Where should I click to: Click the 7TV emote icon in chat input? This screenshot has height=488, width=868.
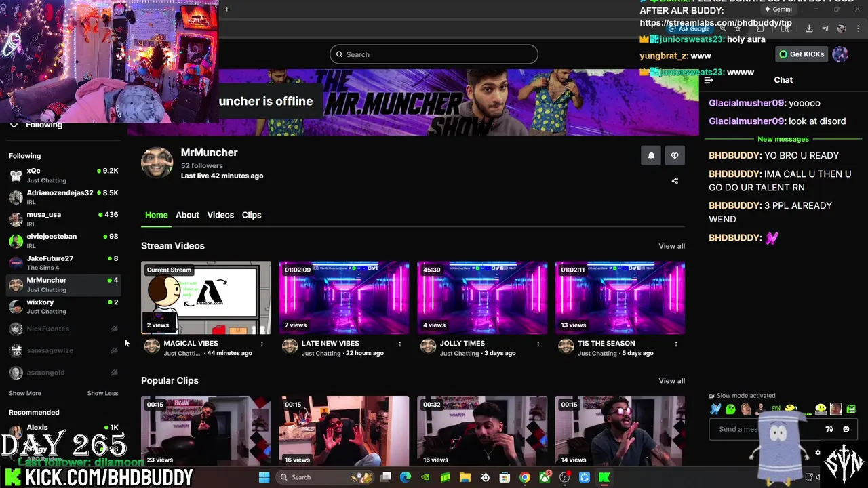point(829,429)
